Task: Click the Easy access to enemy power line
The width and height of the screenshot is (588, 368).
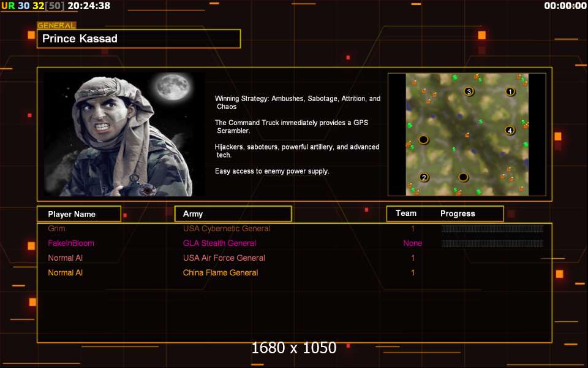Action: 272,171
